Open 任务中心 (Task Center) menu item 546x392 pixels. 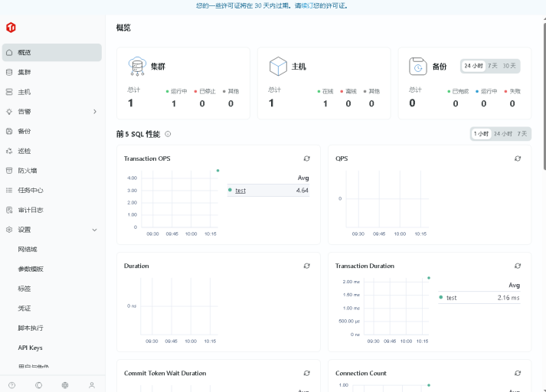point(31,190)
